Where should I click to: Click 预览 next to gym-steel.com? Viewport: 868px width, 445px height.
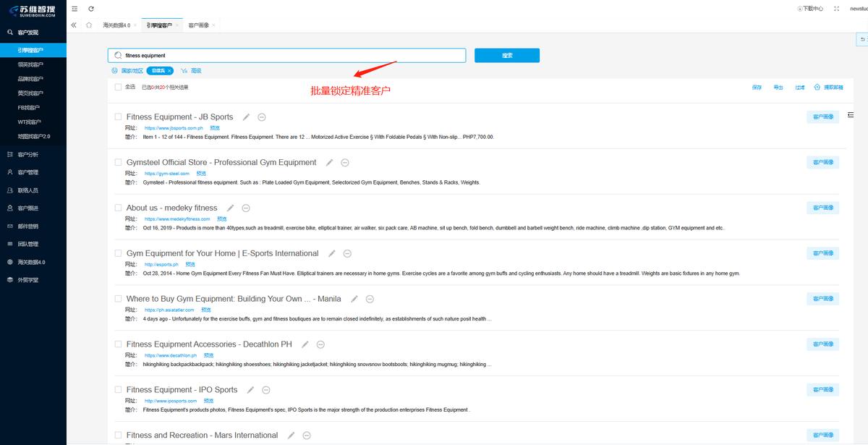pyautogui.click(x=201, y=174)
